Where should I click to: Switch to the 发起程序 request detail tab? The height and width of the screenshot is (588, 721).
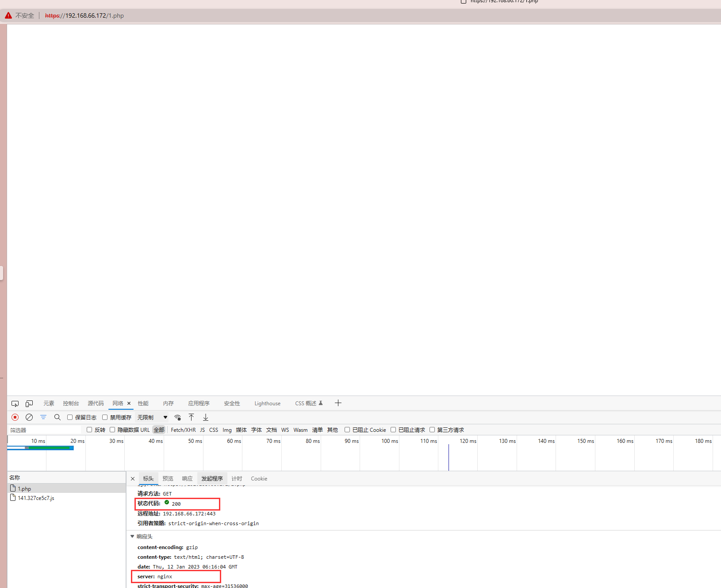click(212, 479)
